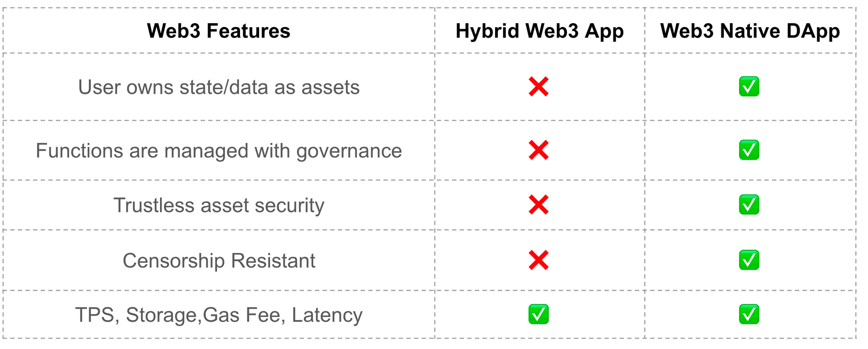Click Native DApp's check for governance functions

749,150
